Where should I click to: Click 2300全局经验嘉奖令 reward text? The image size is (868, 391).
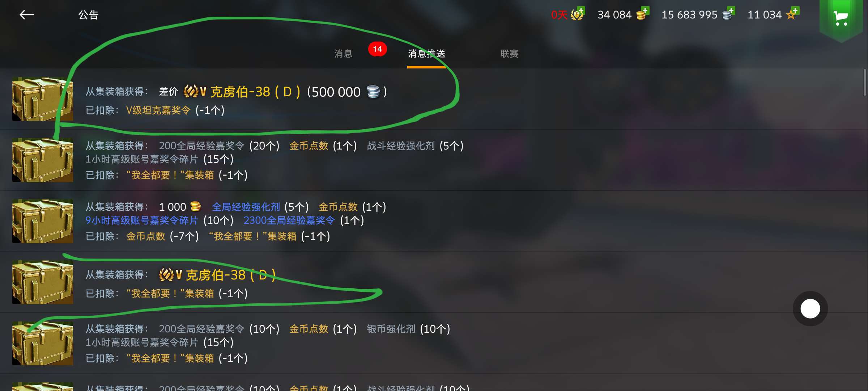pos(289,220)
